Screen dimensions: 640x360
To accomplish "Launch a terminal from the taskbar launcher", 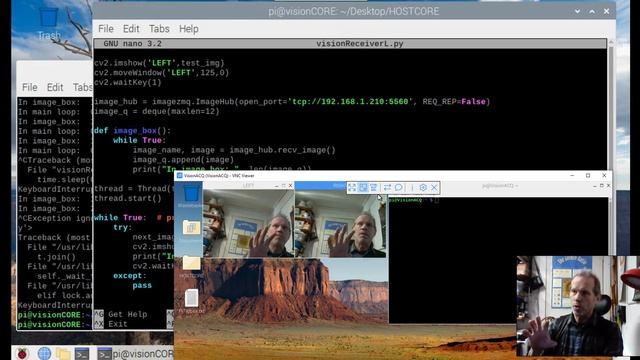I will [x=82, y=353].
